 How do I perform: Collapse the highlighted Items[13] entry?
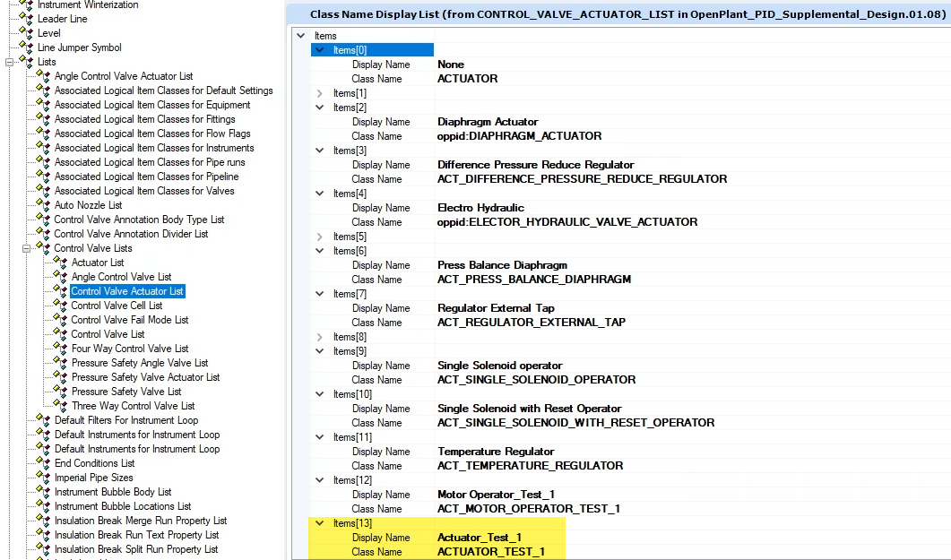(320, 523)
